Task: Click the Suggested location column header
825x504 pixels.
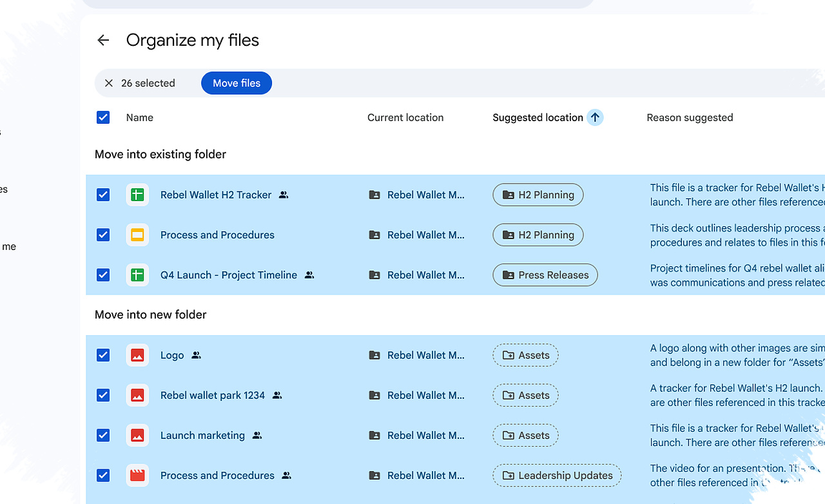Action: (x=538, y=117)
